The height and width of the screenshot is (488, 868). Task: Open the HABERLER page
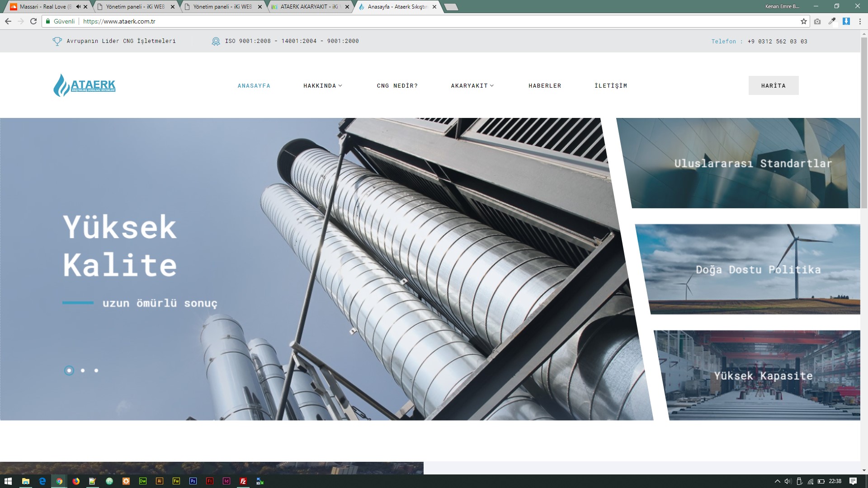545,85
